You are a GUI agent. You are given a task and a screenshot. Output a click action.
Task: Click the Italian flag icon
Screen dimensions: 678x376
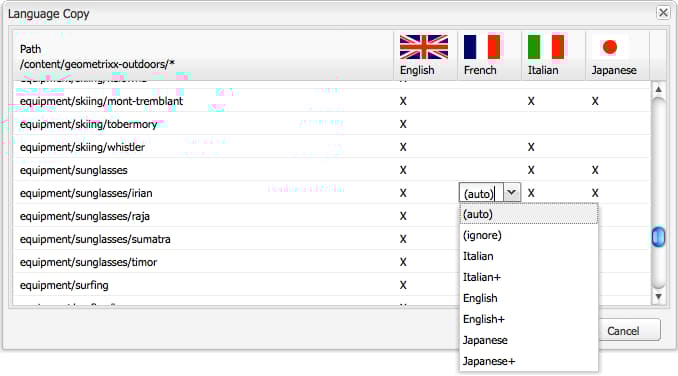click(x=546, y=47)
